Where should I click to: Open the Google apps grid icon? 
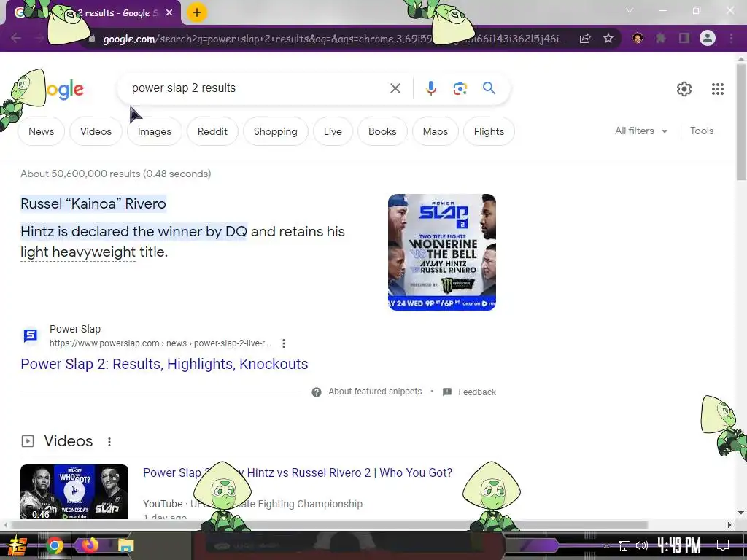click(718, 88)
